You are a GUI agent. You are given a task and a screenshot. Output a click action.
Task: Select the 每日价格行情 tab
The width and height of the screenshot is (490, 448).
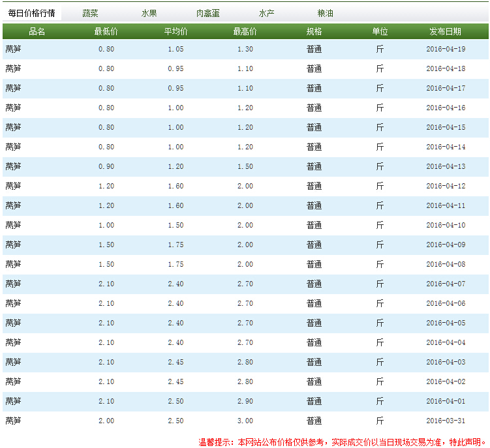[31, 13]
